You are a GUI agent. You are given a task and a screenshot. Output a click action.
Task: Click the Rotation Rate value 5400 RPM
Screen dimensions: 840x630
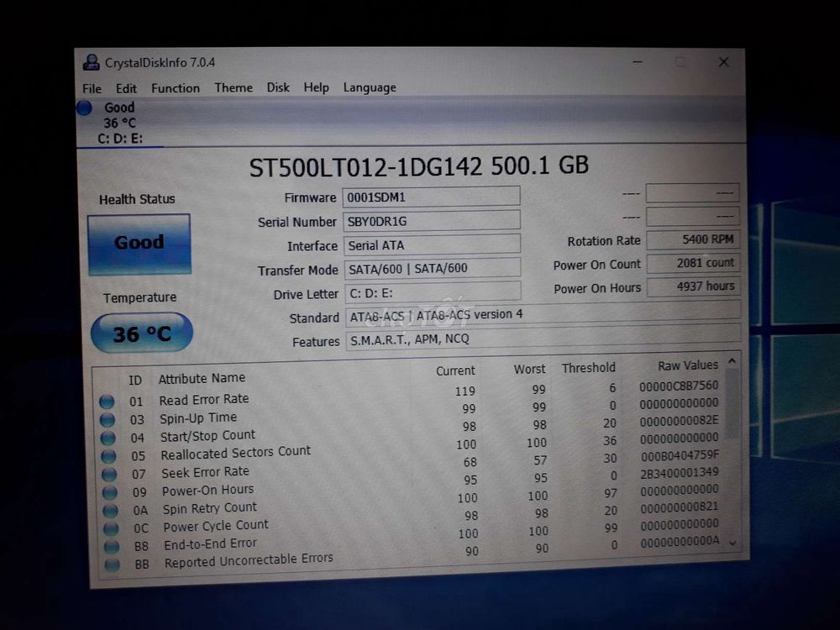pos(693,239)
